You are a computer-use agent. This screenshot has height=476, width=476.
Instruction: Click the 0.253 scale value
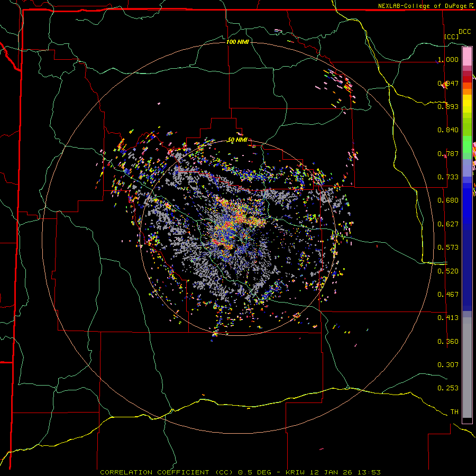pos(448,388)
